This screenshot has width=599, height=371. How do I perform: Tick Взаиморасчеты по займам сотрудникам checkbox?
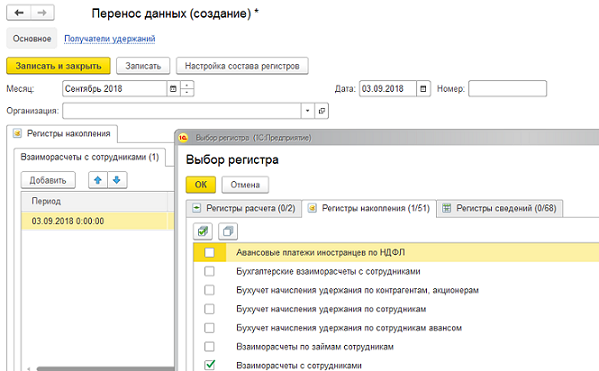tap(209, 347)
